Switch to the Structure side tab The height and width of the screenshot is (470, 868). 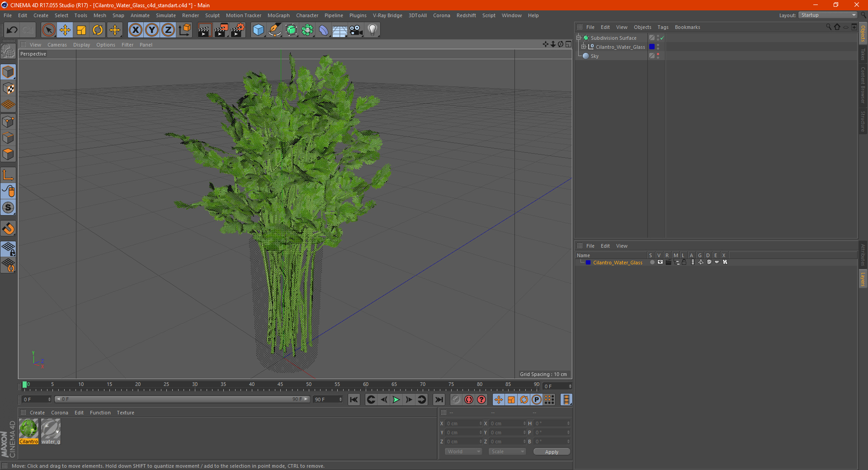tap(863, 122)
